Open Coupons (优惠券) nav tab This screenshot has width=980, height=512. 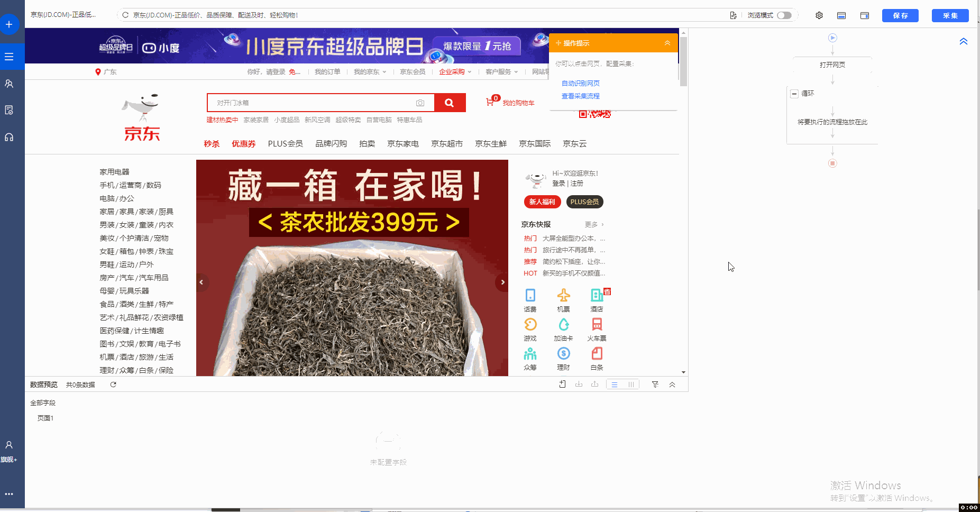click(244, 144)
